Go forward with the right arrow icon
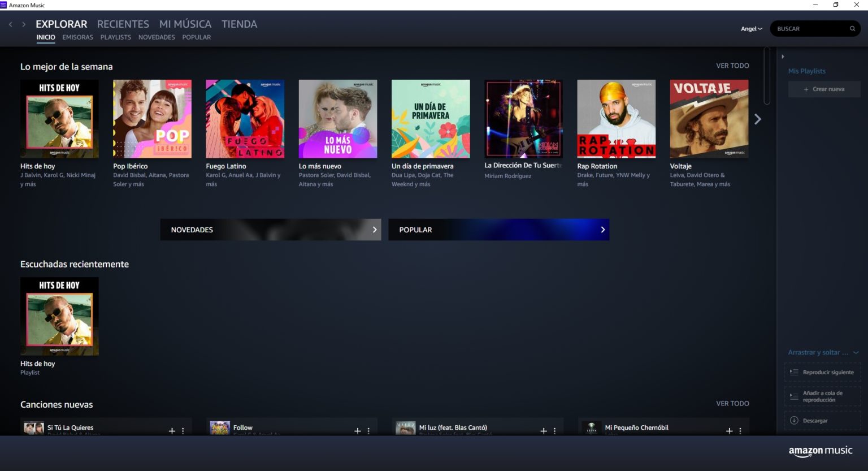The image size is (868, 471). click(24, 24)
